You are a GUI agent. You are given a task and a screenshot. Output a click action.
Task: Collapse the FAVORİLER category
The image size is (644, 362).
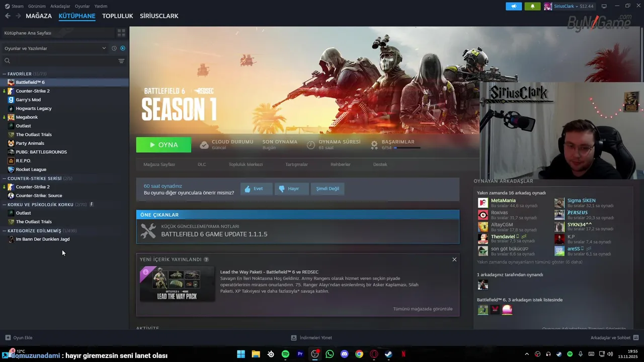click(x=5, y=74)
